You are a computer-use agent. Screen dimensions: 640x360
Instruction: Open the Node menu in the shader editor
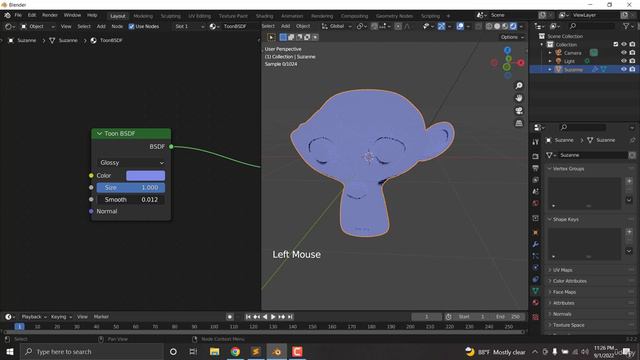(117, 27)
